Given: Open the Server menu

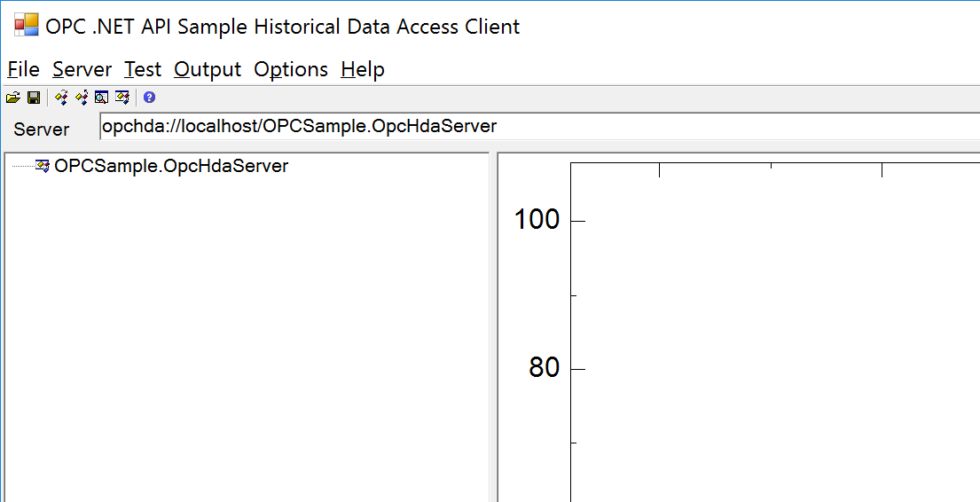Looking at the screenshot, I should click(x=82, y=69).
